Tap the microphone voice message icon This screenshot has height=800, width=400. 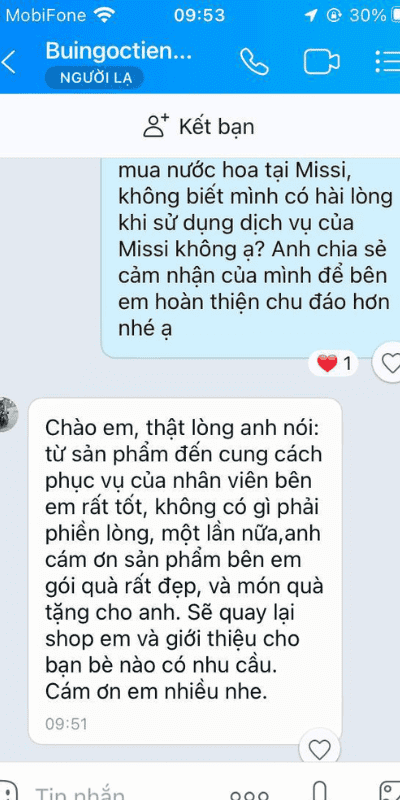coord(320,792)
